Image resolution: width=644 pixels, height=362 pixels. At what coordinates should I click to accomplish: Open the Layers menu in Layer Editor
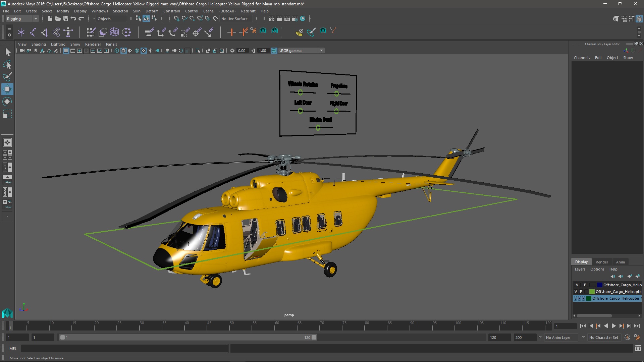tap(580, 269)
